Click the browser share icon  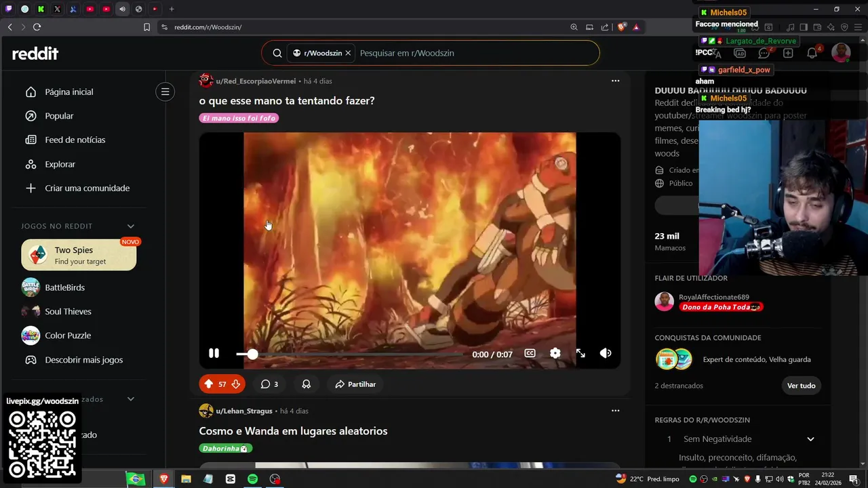pyautogui.click(x=604, y=27)
